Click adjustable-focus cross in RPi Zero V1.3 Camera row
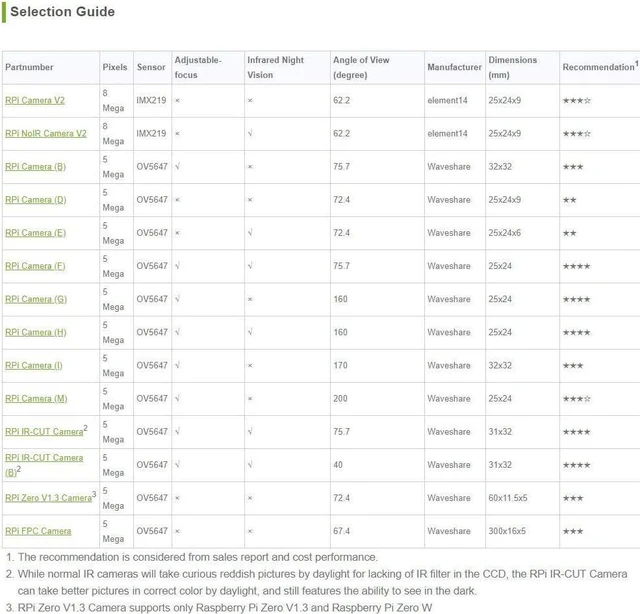Viewport: 640px width, 614px height. pos(177,498)
